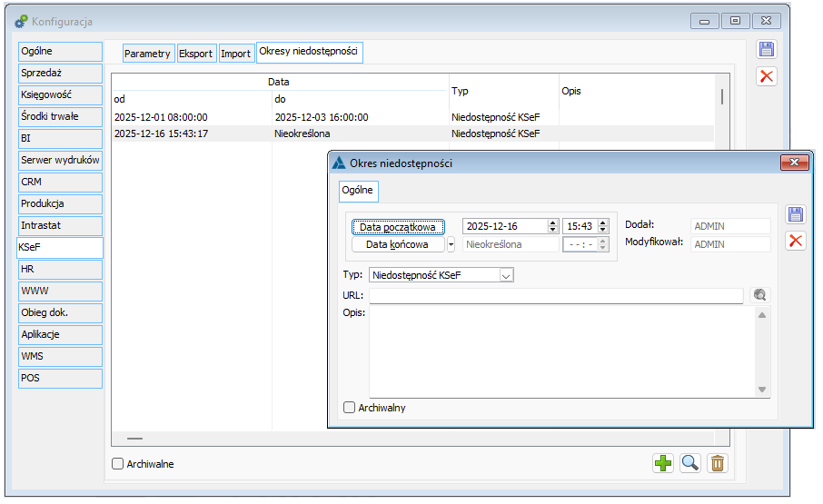Click the end time spinner arrows
The height and width of the screenshot is (504, 823).
(602, 244)
